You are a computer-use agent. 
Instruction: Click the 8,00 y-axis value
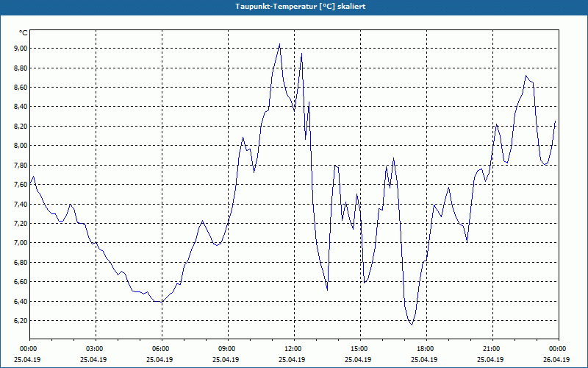(x=21, y=146)
